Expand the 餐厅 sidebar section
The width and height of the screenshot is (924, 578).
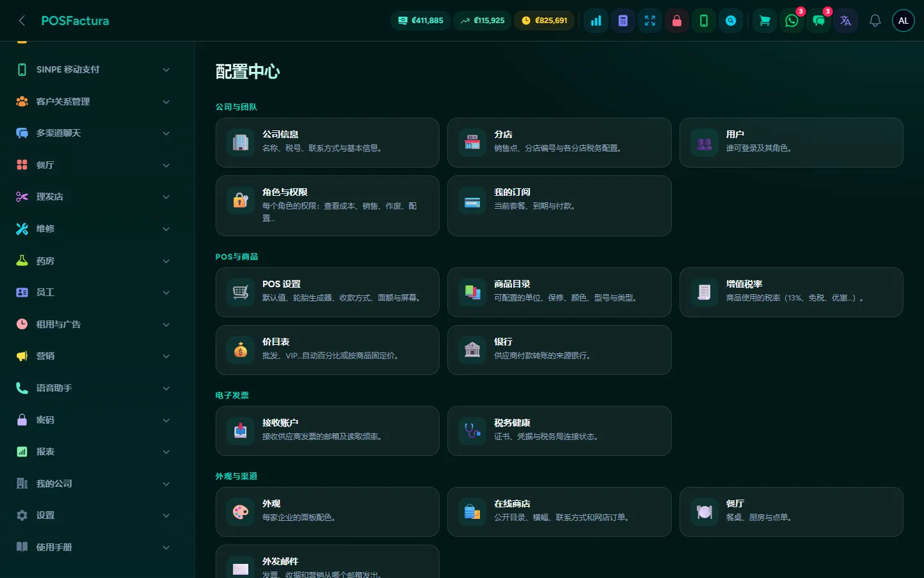[94, 165]
